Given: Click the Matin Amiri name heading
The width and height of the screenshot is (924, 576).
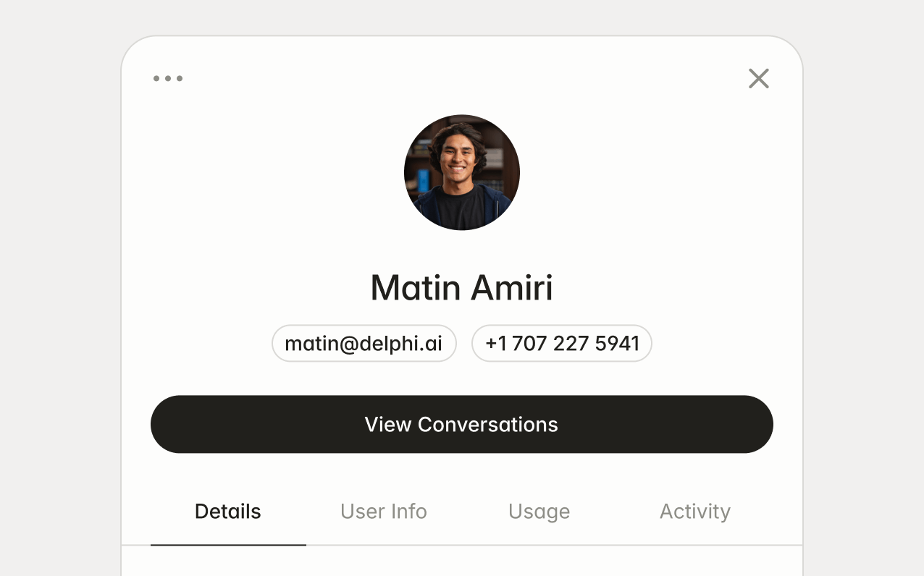Looking at the screenshot, I should coord(462,288).
